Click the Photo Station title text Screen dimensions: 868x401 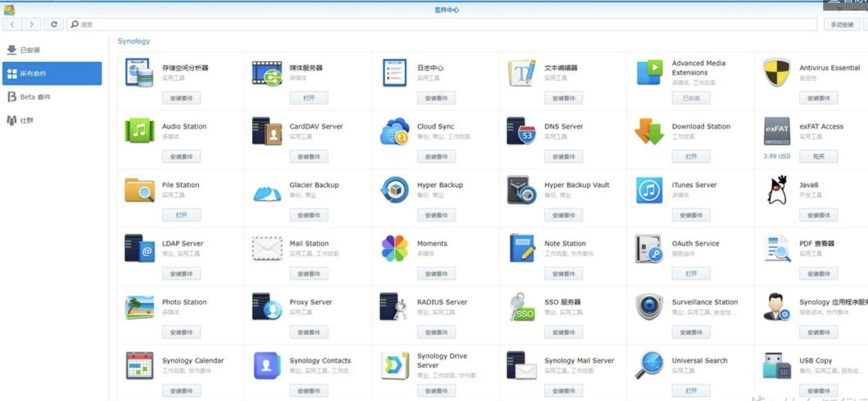click(184, 302)
